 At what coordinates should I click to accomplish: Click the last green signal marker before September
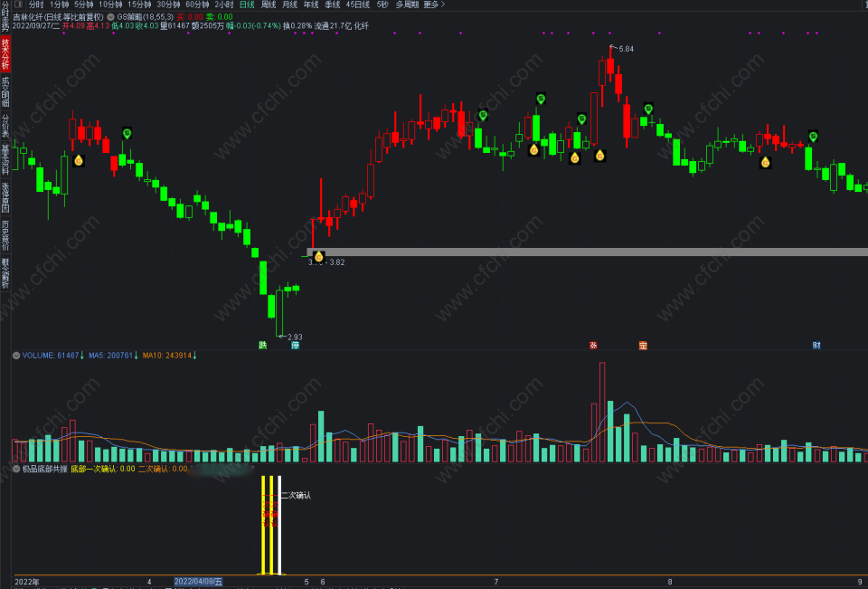coord(813,137)
